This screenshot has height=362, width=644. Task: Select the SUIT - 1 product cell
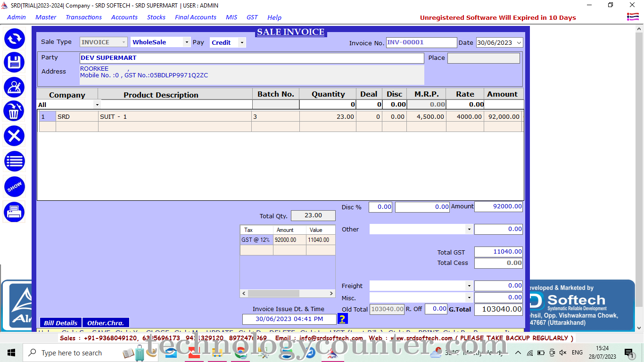click(x=175, y=116)
